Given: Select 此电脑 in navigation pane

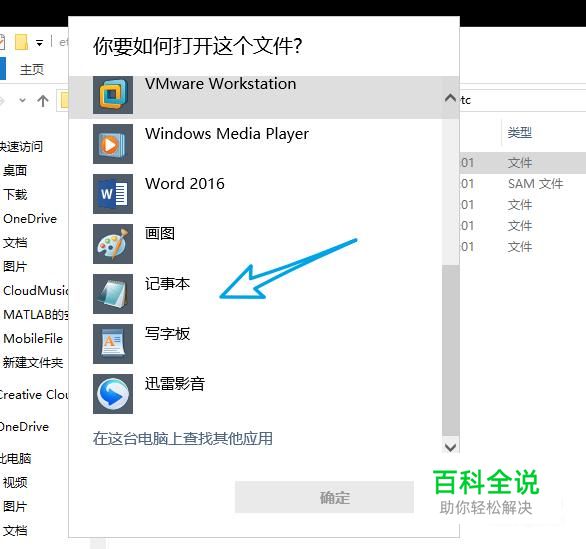Looking at the screenshot, I should coord(16,458).
